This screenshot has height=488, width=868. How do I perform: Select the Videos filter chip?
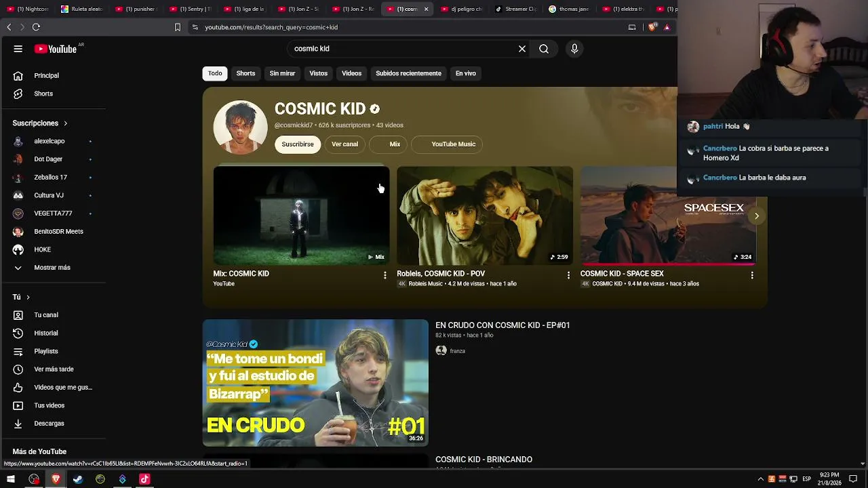[x=351, y=73]
